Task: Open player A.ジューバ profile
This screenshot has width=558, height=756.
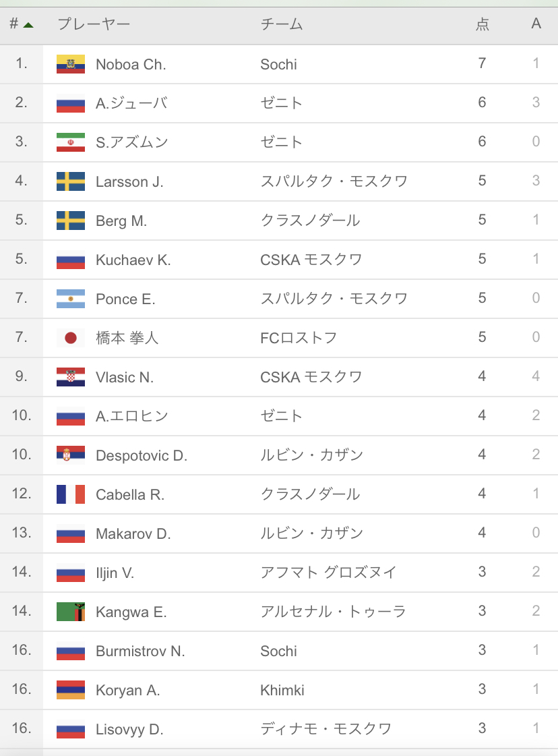Action: click(131, 103)
